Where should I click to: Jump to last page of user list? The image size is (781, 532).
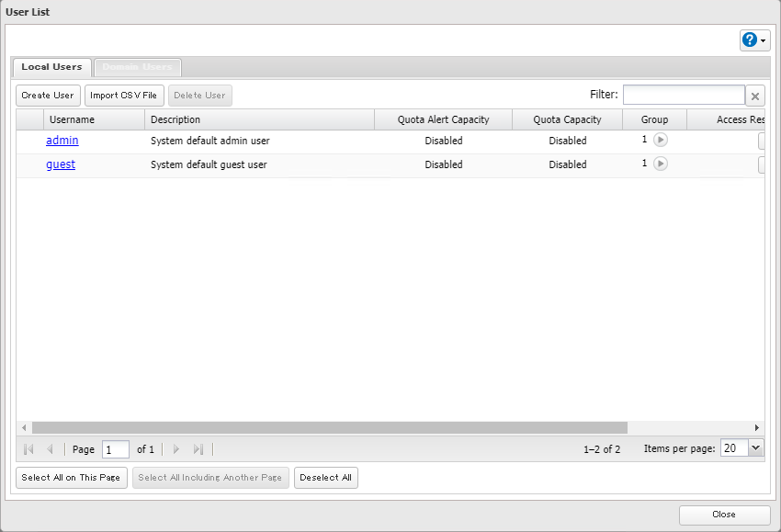(198, 449)
